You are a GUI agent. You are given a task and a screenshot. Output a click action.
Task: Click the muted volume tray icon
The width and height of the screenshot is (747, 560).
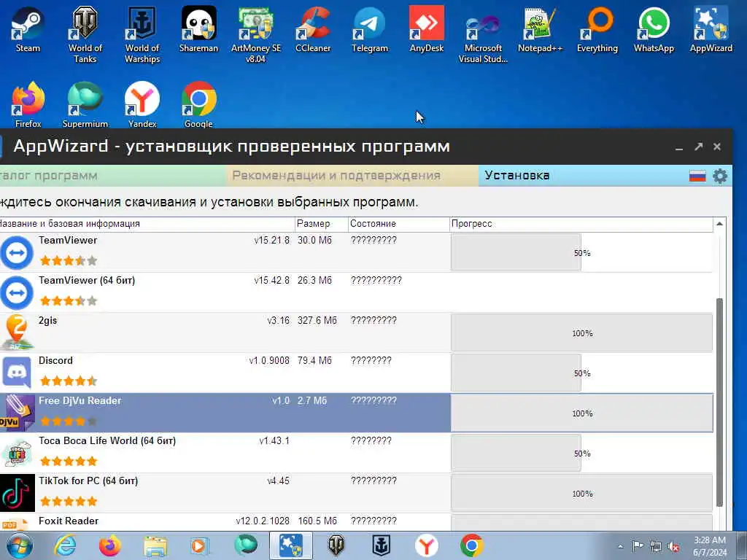(x=673, y=546)
